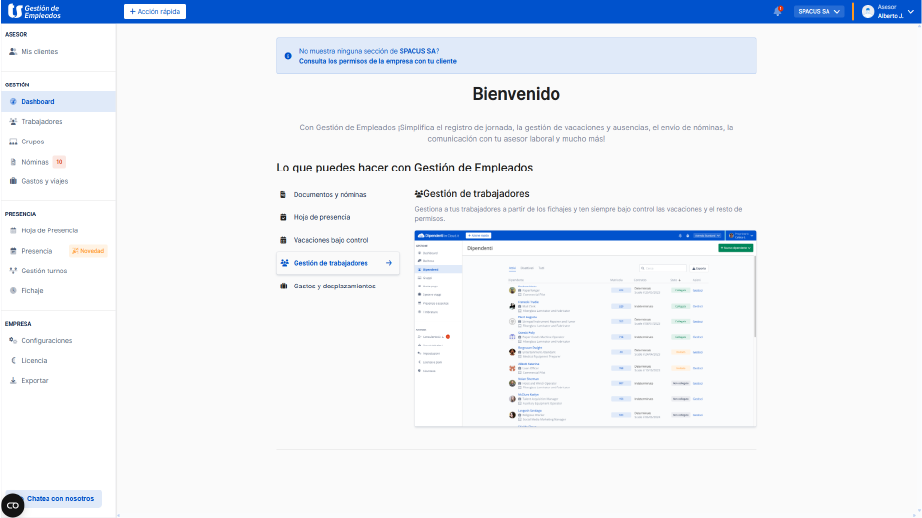922x518 pixels.
Task: Select Vacaciones bajo control feature tab
Action: point(338,240)
